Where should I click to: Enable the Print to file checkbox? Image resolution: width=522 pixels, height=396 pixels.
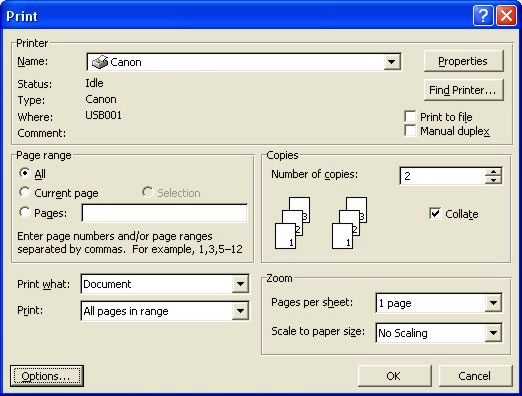tap(410, 117)
